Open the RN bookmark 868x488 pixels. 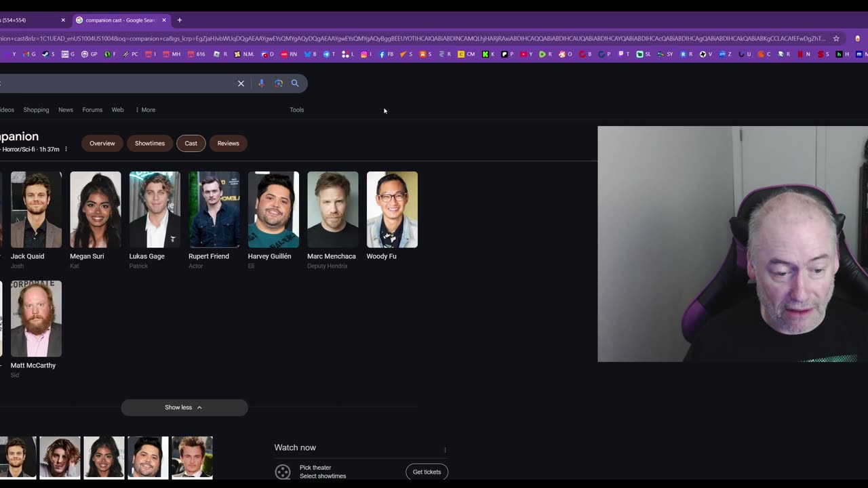point(289,54)
